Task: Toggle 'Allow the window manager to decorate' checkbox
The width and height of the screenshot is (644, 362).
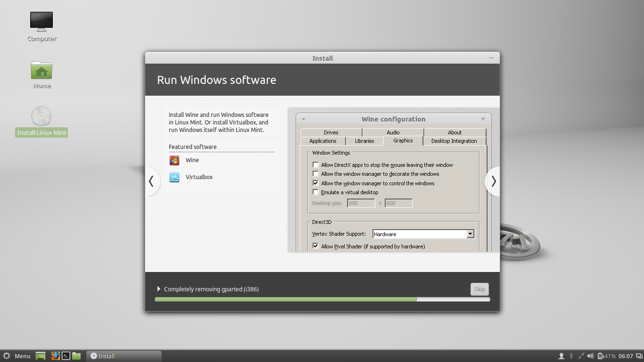Action: [315, 174]
